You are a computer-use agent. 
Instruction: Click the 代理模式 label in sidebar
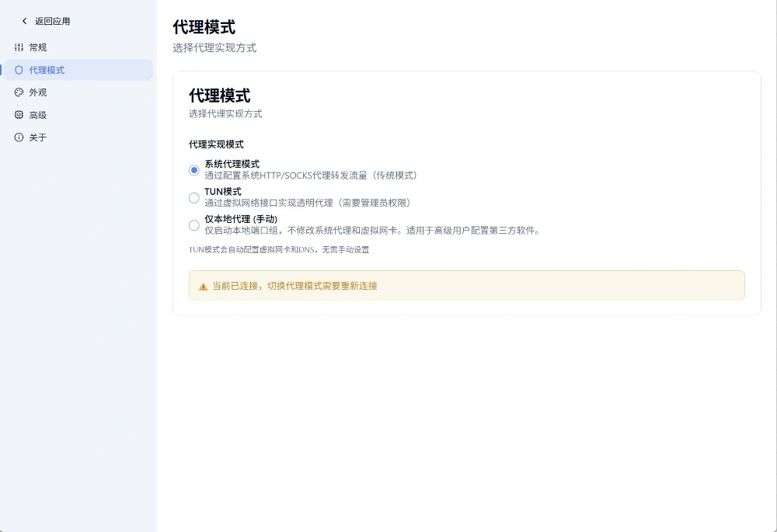tap(47, 70)
